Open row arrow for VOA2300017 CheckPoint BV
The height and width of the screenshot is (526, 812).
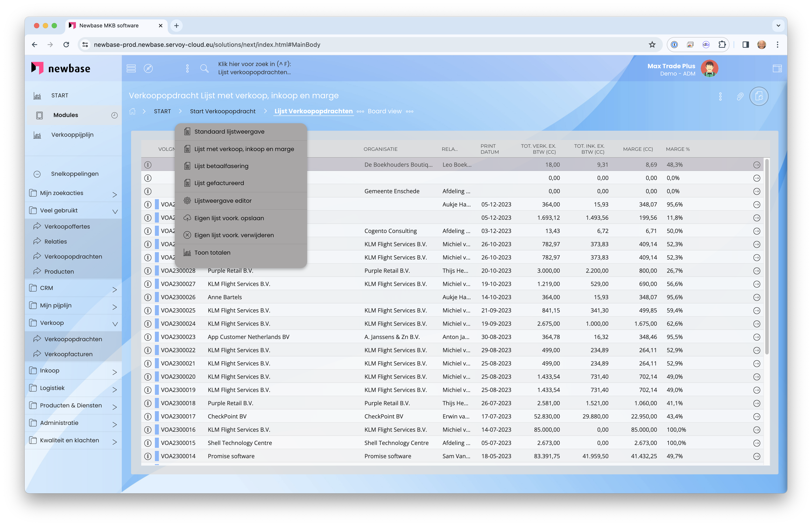pos(756,417)
